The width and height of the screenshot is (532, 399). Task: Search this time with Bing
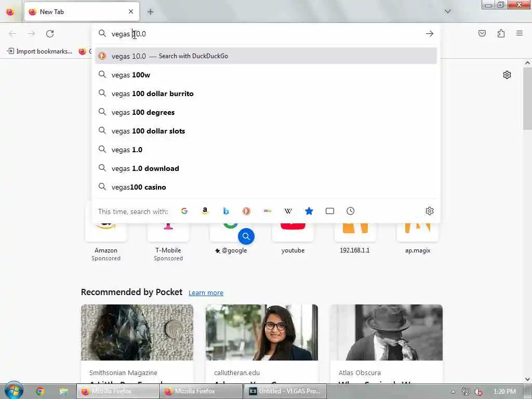pos(225,211)
